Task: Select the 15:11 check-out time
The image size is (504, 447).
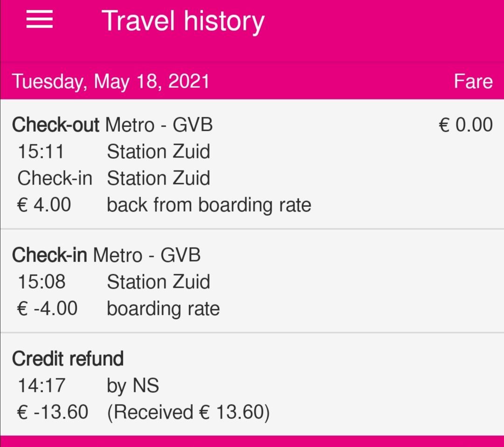Action: coord(41,151)
